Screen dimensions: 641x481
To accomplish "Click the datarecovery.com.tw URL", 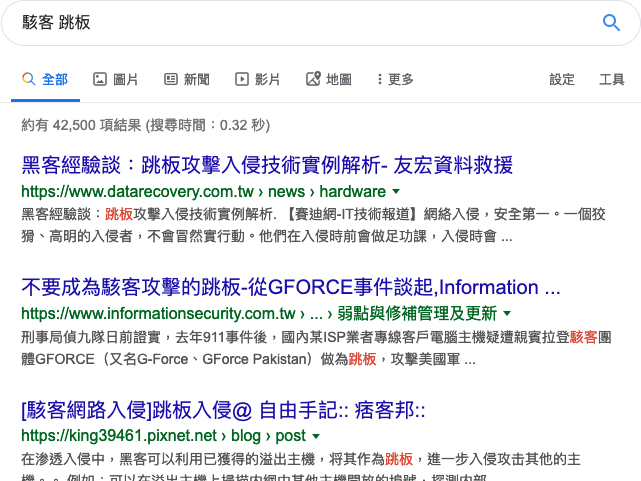I will coord(204,191).
